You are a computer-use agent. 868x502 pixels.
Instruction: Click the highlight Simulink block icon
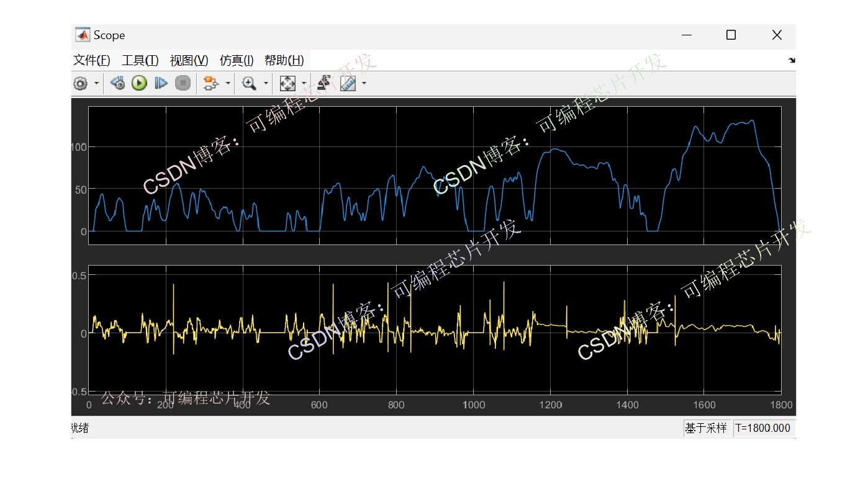pyautogui.click(x=211, y=83)
